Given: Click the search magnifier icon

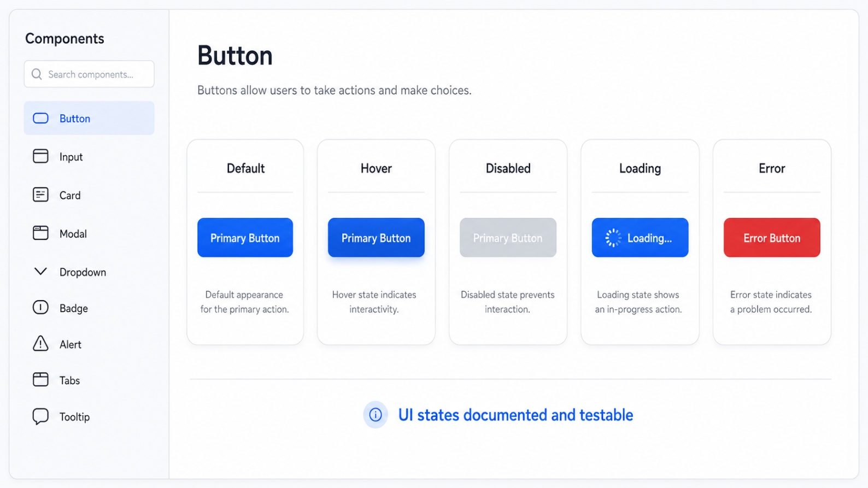Looking at the screenshot, I should 37,74.
